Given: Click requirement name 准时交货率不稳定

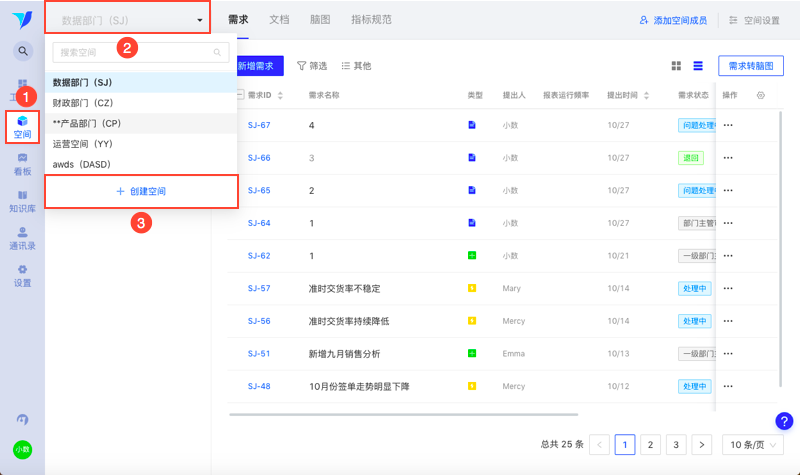Looking at the screenshot, I should [344, 288].
